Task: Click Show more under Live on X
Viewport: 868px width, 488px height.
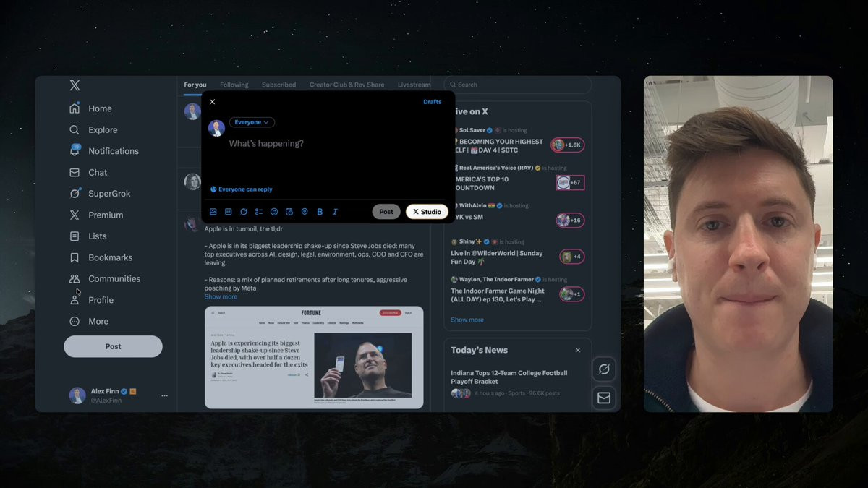Action: (467, 320)
